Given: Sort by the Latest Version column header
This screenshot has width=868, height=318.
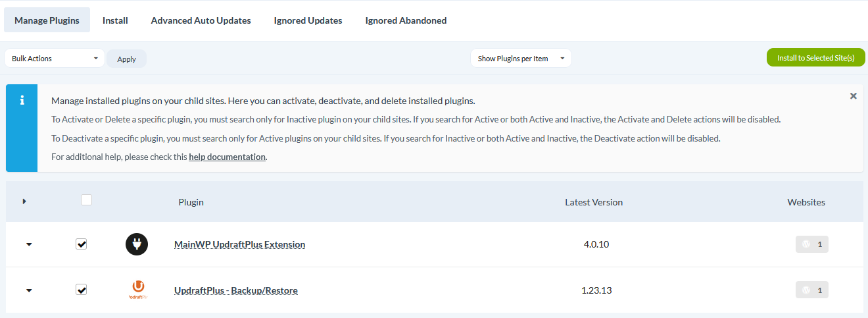Looking at the screenshot, I should point(594,202).
